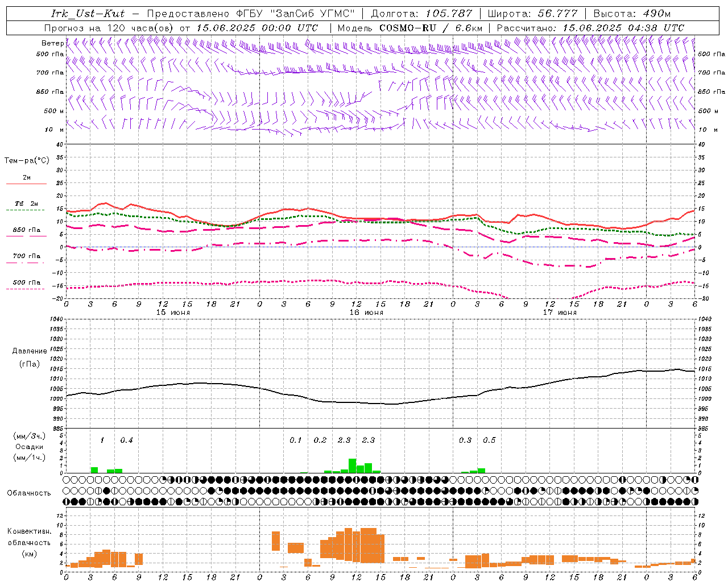Click the Осадки precipitation label
The width and height of the screenshot is (728, 582).
[30, 447]
